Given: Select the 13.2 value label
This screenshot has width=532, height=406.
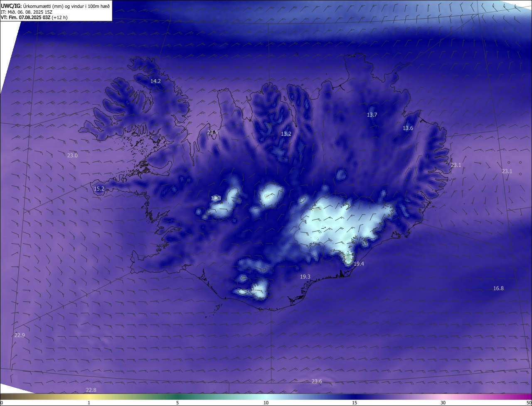Looking at the screenshot, I should tap(286, 134).
